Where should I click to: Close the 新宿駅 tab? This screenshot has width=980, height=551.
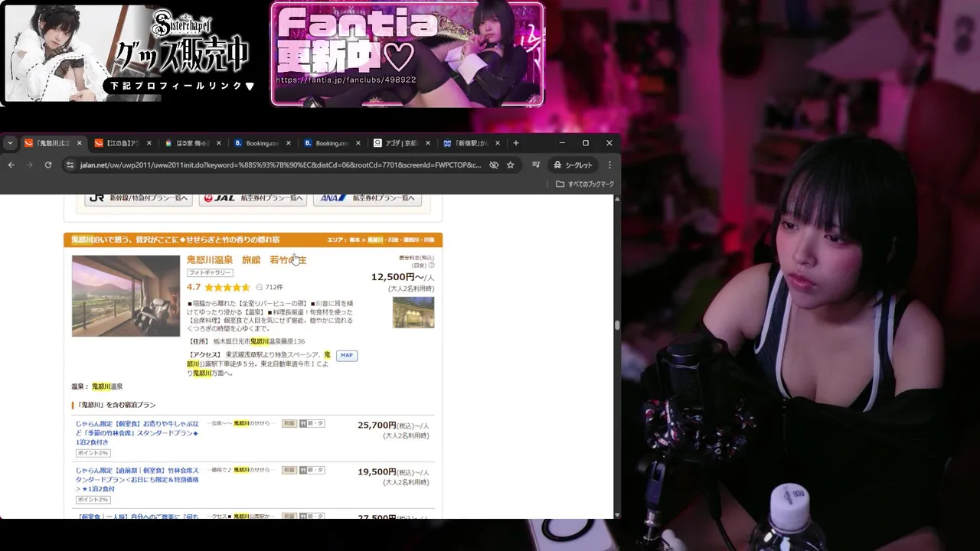[498, 143]
